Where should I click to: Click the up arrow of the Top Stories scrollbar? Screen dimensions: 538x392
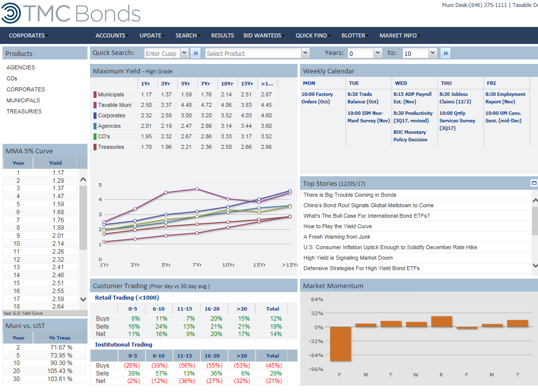point(535,200)
